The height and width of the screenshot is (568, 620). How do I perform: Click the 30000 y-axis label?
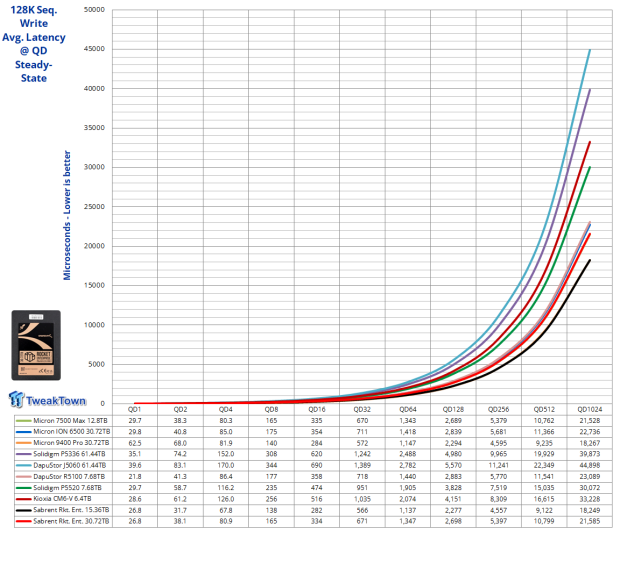point(95,167)
